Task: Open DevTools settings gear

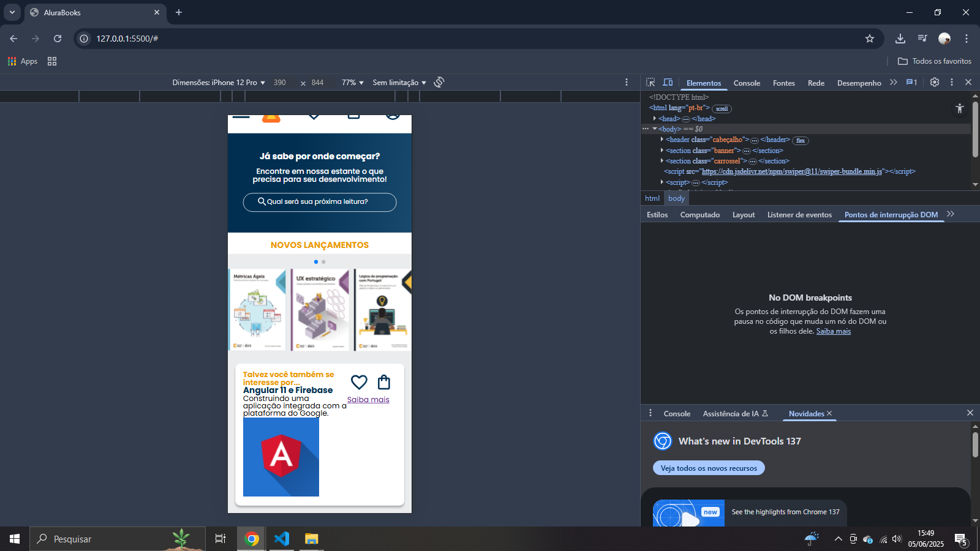Action: 935,82
